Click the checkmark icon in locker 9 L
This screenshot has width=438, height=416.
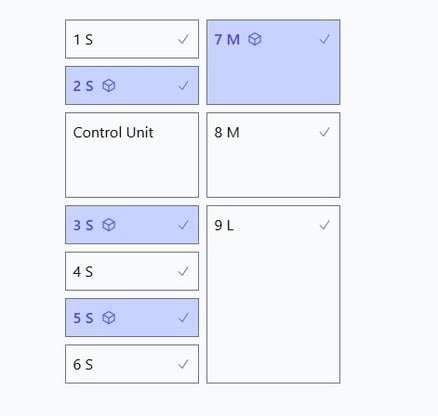(324, 225)
